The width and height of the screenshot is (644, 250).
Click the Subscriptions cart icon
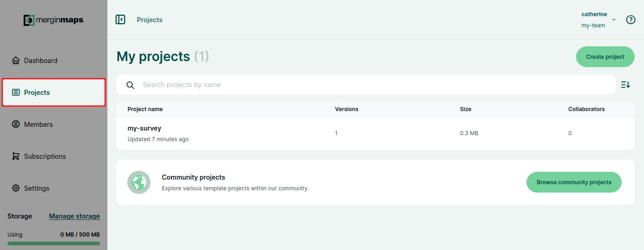[16, 156]
